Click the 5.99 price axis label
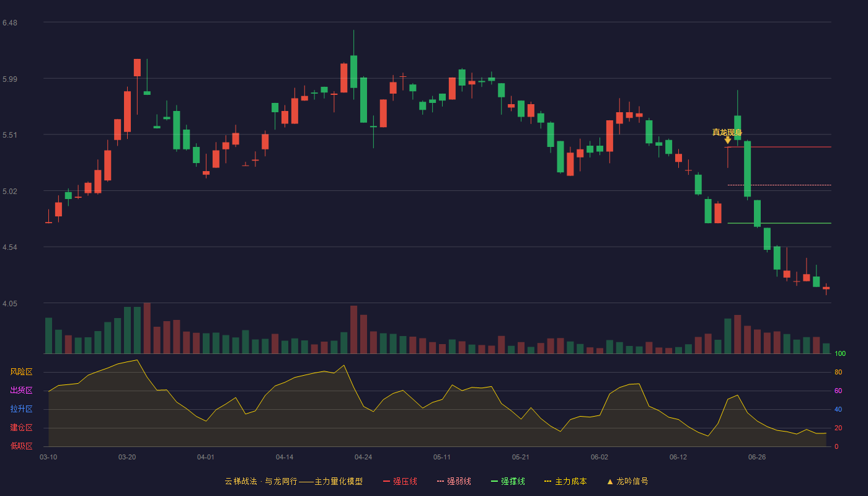Viewport: 868px width, 496px height. 10,79
